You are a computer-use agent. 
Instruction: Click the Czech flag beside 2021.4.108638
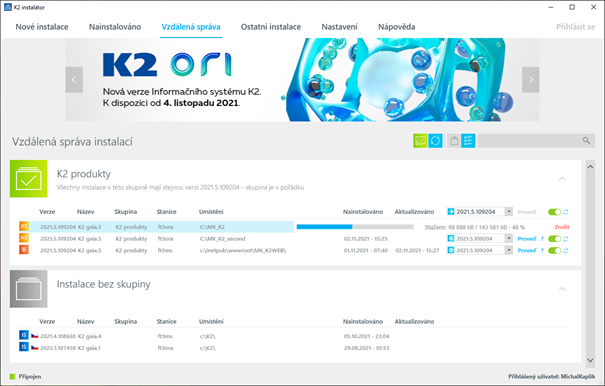coord(35,336)
